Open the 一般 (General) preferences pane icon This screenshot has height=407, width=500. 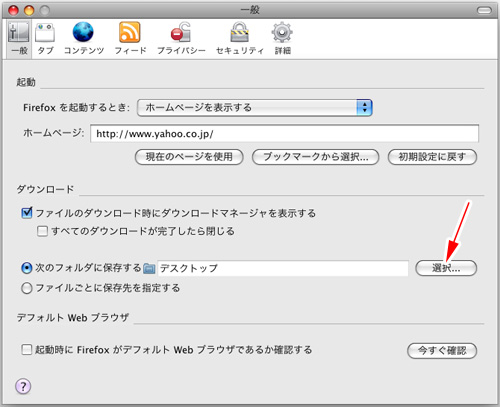19,38
